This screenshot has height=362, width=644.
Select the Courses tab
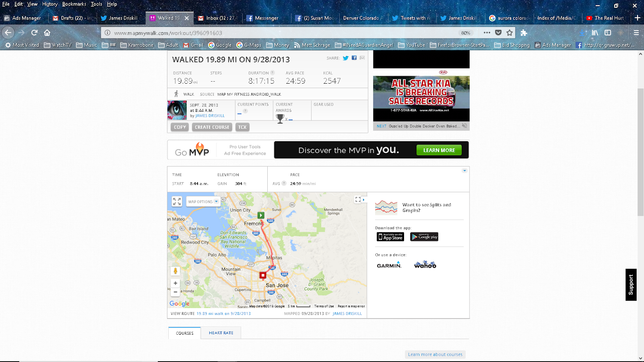point(184,333)
